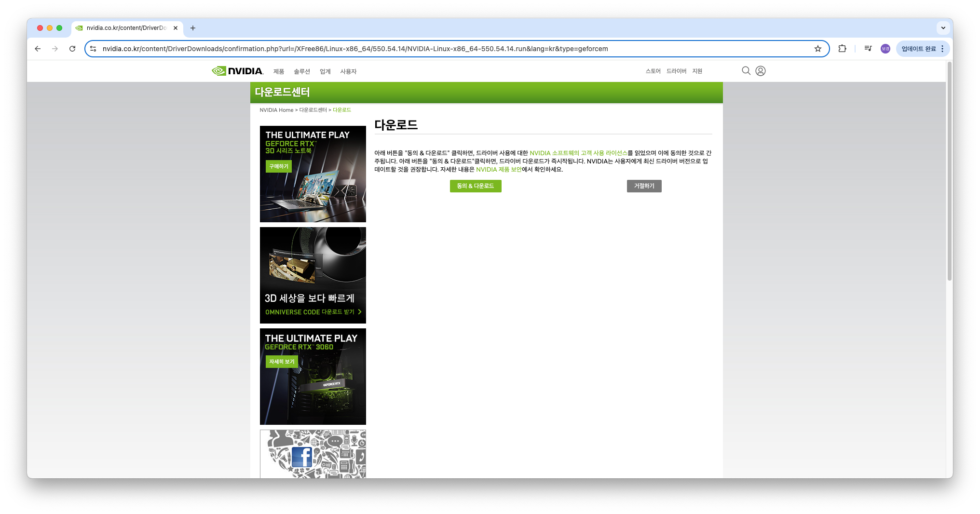The image size is (980, 514).
Task: Close the nvidia.co.kr tab
Action: [176, 28]
